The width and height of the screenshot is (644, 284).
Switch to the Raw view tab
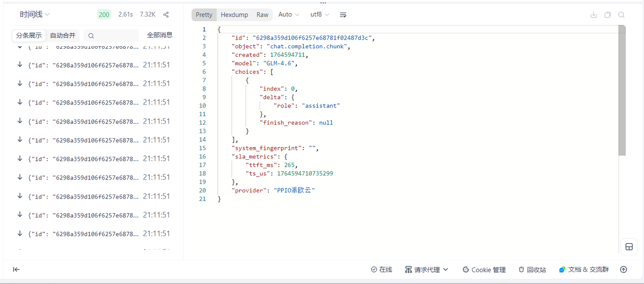click(263, 15)
